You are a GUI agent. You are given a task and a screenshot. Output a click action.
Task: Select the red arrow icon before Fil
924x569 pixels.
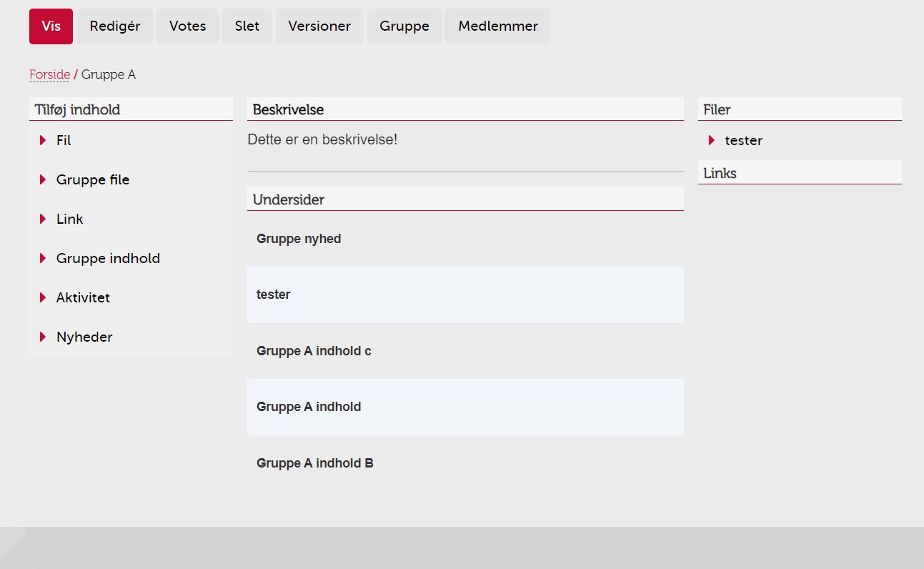[44, 140]
